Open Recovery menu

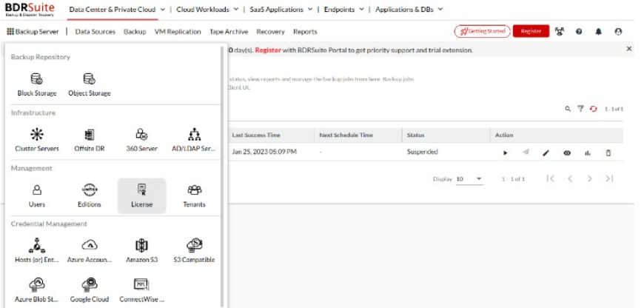point(270,32)
